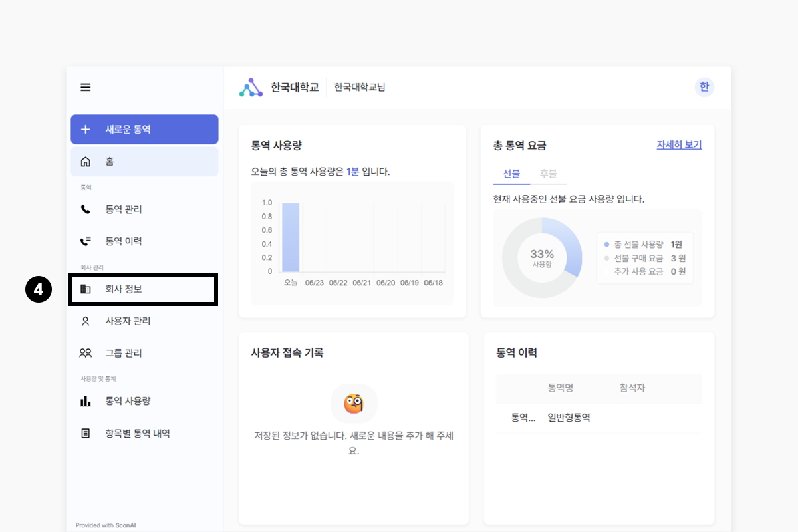The height and width of the screenshot is (532, 798).
Task: Click the document icon beside 항목별 통역 내역
Action: (85, 433)
